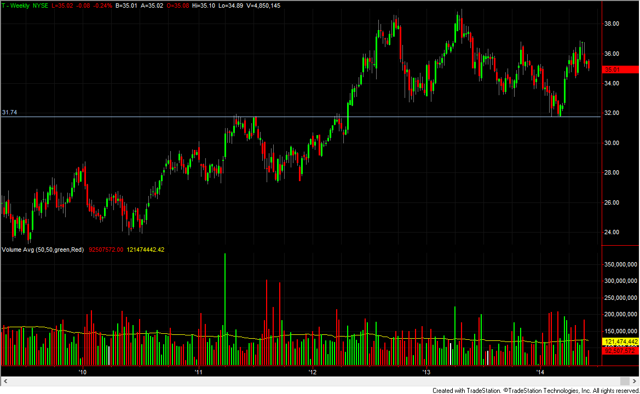Click the '-0.24%' percent change value
The height and width of the screenshot is (394, 640).
(103, 6)
